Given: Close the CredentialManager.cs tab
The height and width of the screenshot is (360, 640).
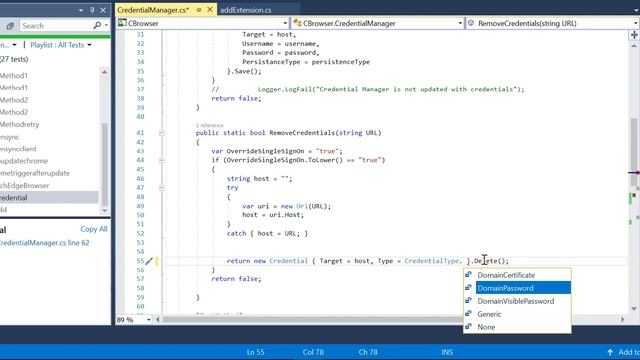Looking at the screenshot, I should pyautogui.click(x=210, y=9).
